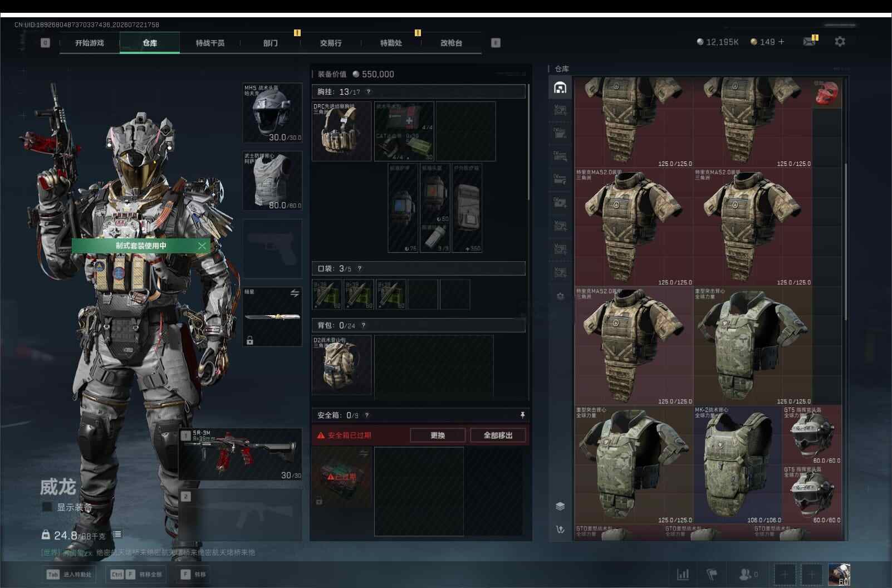Click the 全部移出 button
The width and height of the screenshot is (892, 588).
click(498, 435)
